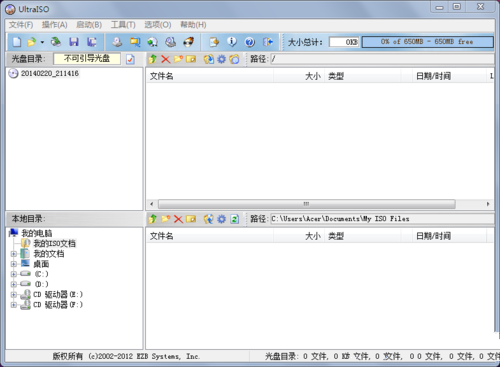The image size is (500, 367).
Task: Open the 文件(F) menu
Action: tap(21, 25)
